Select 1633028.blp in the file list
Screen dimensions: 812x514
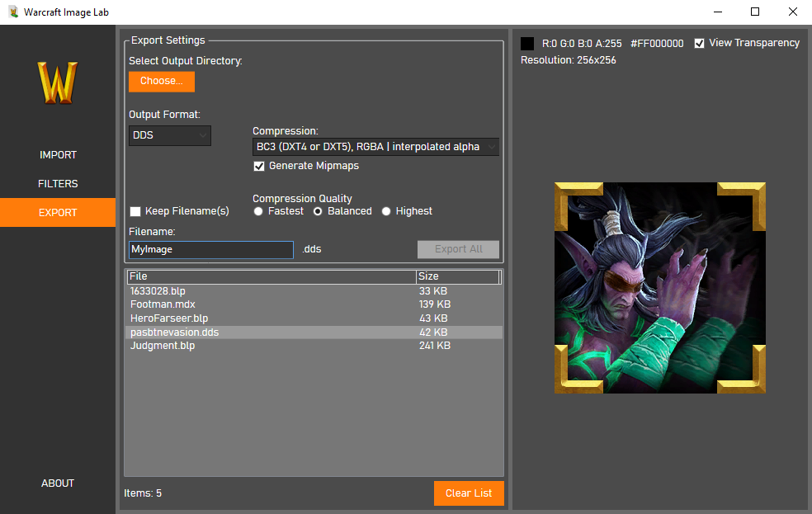click(x=314, y=291)
